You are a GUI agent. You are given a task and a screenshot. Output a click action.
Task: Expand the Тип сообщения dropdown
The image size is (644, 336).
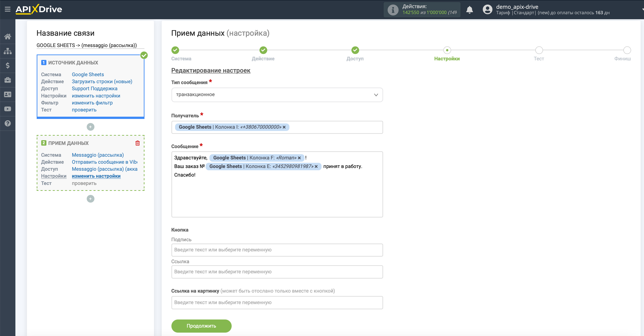pyautogui.click(x=277, y=95)
